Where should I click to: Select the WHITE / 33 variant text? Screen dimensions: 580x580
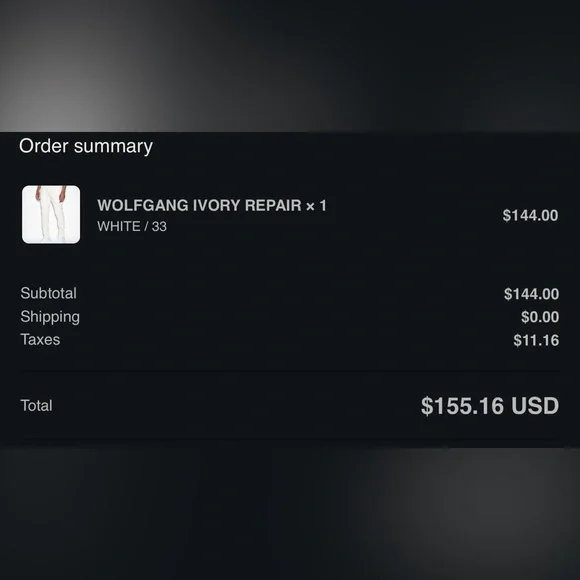click(x=132, y=226)
